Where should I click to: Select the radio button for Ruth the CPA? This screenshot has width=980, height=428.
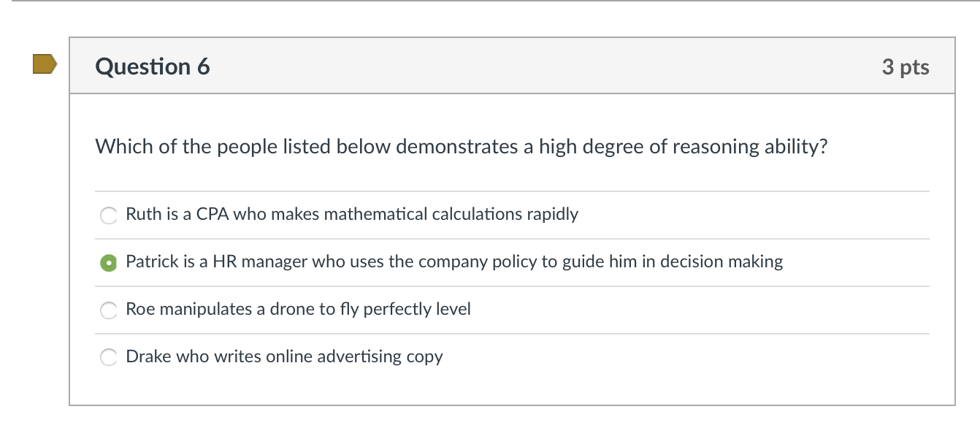[109, 215]
